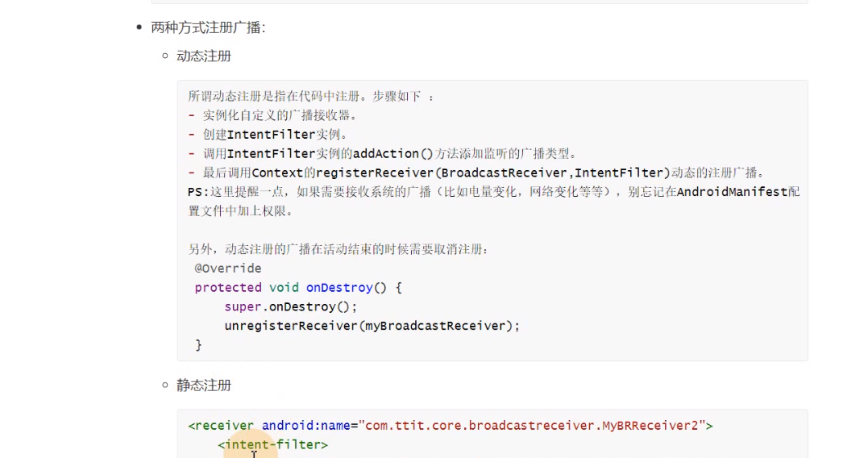Click the 'super.onDestroy();' code line

[x=290, y=306]
